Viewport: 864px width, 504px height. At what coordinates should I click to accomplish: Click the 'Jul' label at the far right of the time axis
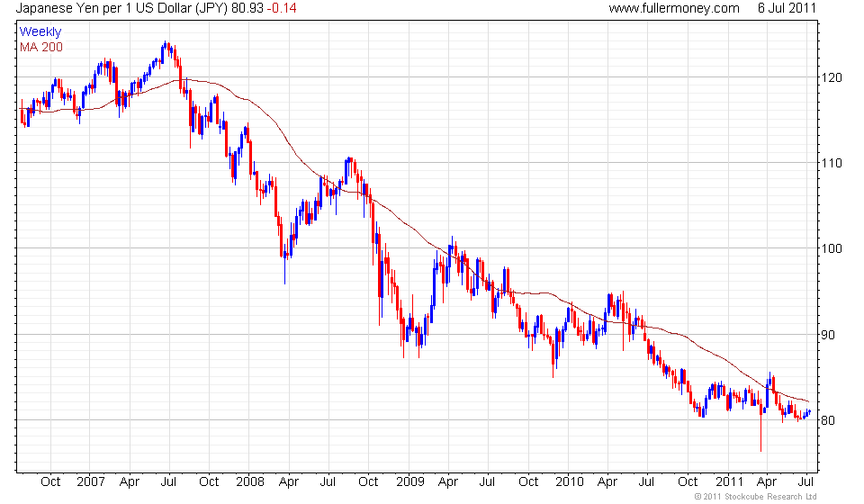coord(806,482)
